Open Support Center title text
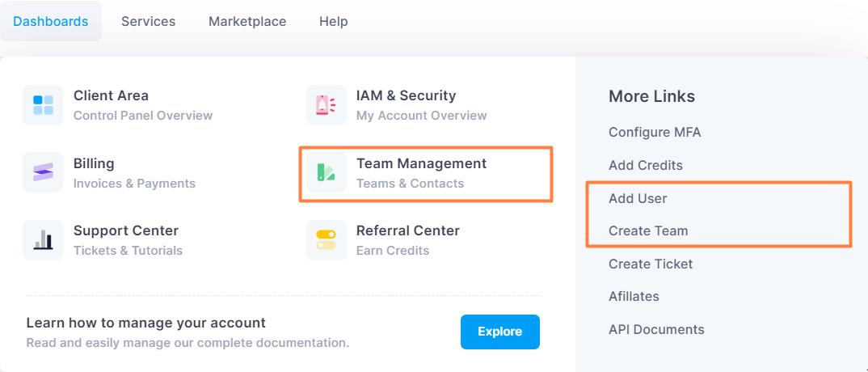868x372 pixels. 125,230
